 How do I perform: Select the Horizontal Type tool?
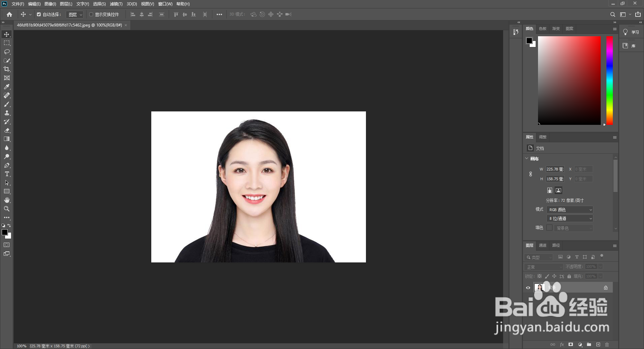click(7, 174)
